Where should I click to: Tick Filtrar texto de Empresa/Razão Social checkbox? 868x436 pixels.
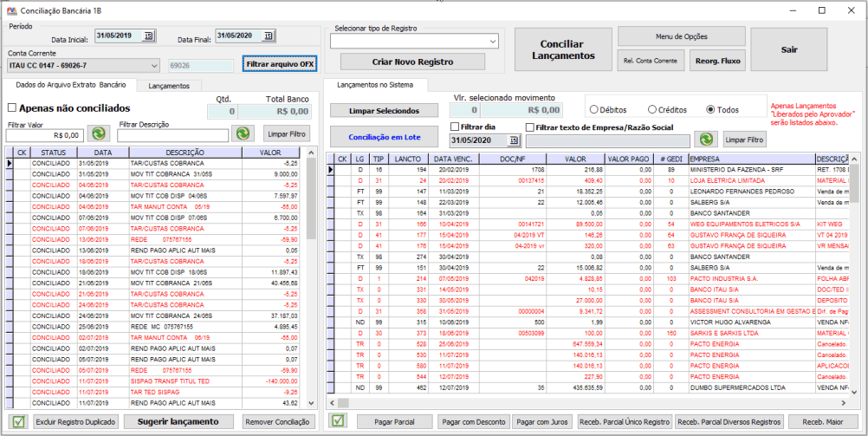[x=530, y=127]
